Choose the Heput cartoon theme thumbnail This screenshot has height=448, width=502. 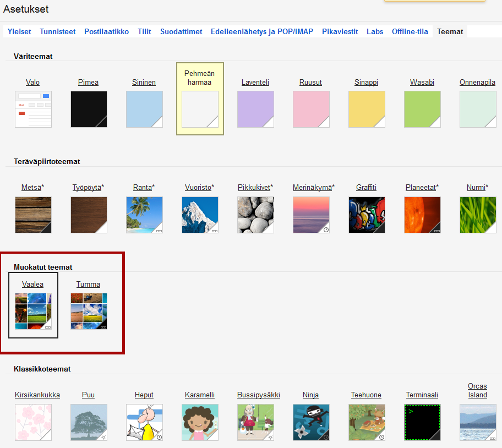click(x=144, y=422)
